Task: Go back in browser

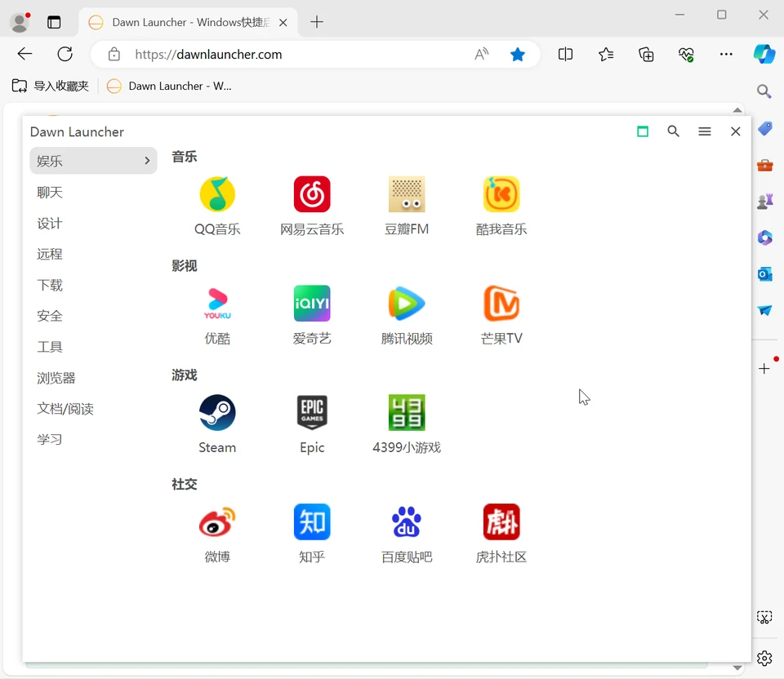Action: pos(24,54)
